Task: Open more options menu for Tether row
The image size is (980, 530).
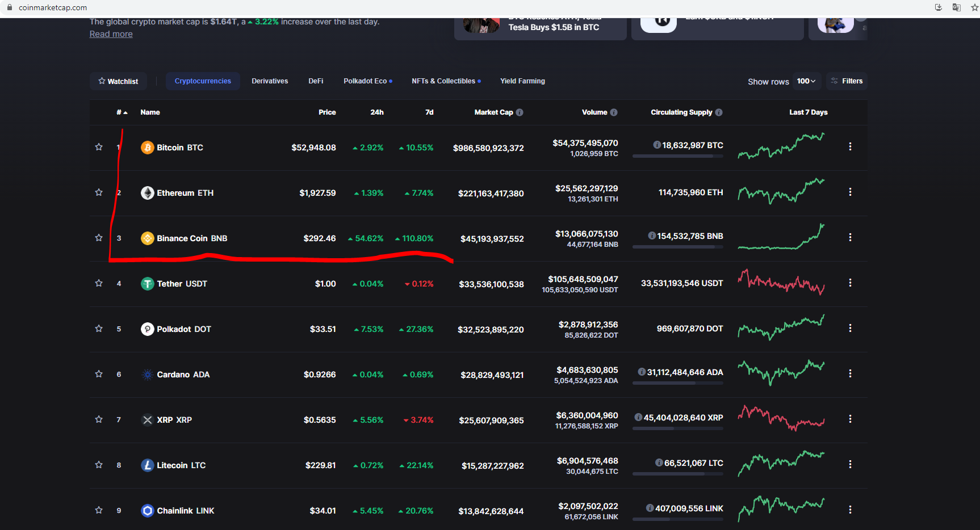Action: click(x=850, y=283)
